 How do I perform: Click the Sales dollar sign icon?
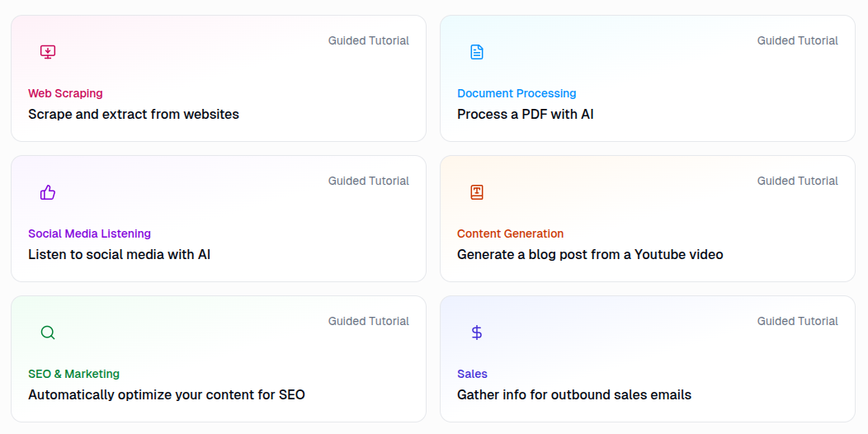(477, 333)
